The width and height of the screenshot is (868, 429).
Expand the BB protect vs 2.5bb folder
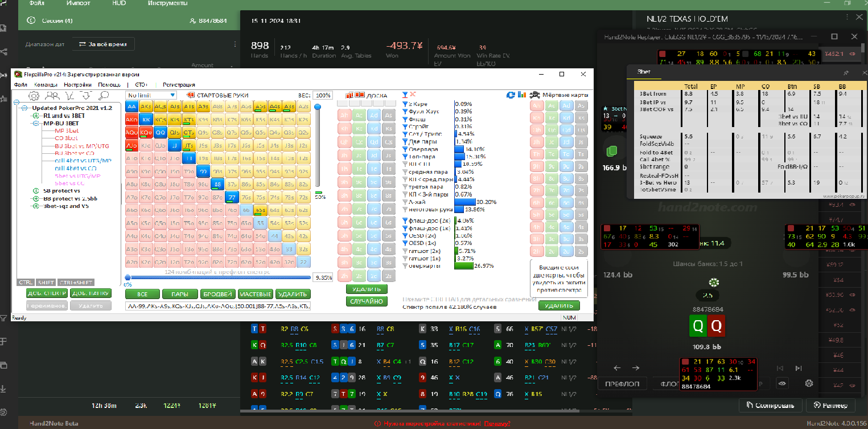click(36, 198)
